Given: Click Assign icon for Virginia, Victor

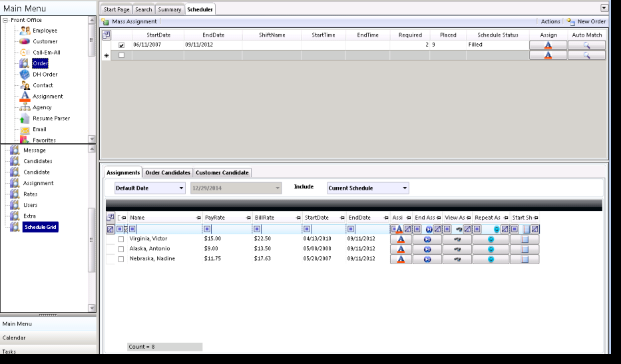Looking at the screenshot, I should coord(401,240).
